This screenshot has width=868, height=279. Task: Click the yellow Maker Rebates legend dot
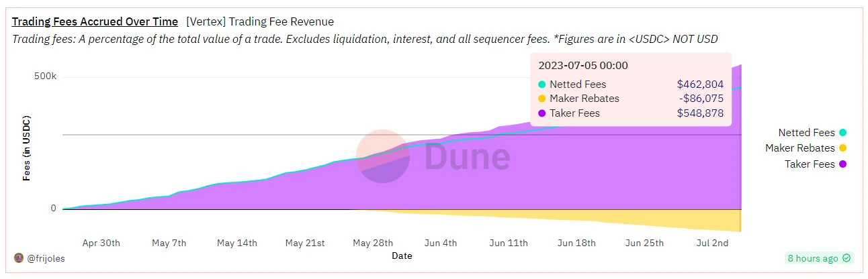(x=842, y=148)
